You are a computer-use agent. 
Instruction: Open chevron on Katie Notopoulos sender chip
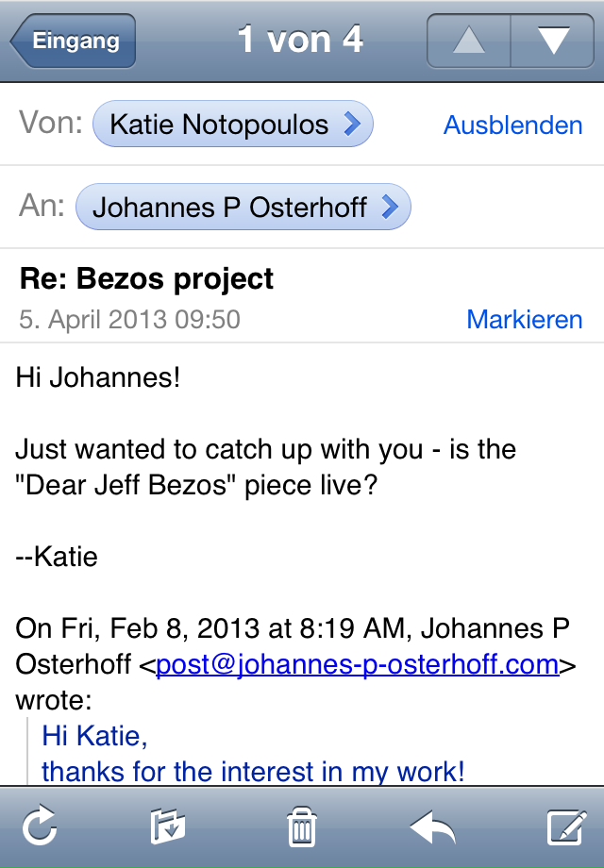(x=351, y=124)
